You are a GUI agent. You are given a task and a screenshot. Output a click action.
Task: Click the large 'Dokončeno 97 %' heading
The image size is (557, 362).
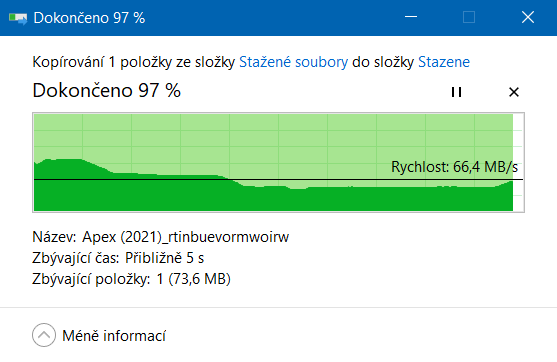[x=107, y=90]
